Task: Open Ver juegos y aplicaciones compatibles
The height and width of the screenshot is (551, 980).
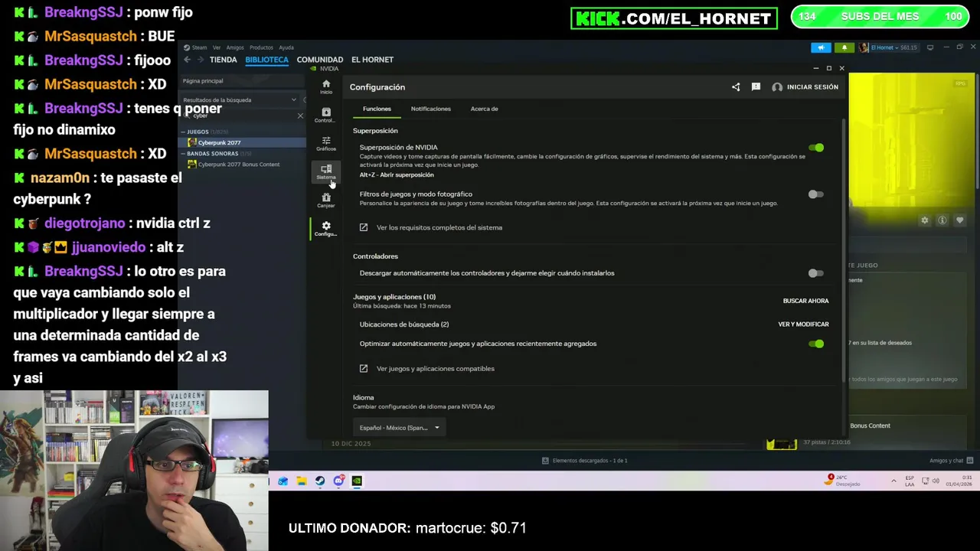Action: coord(436,368)
